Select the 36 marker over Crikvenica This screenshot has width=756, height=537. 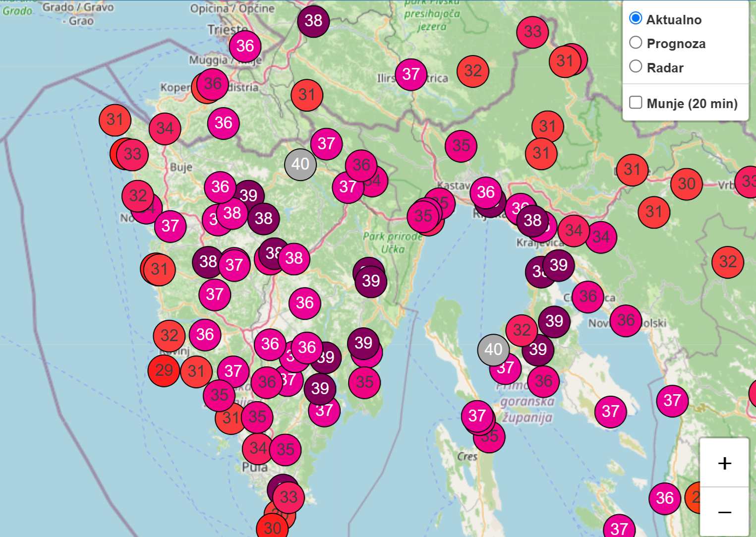(588, 297)
